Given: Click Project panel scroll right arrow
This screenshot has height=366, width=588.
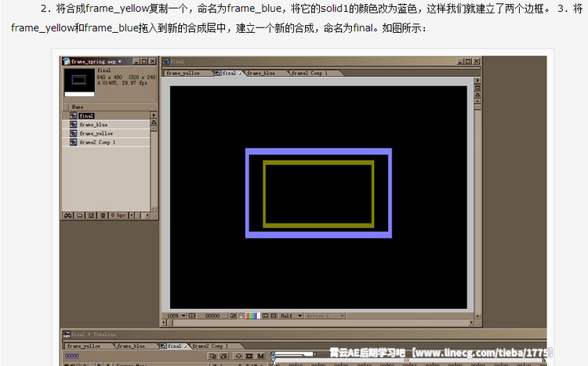Looking at the screenshot, I should point(147,216).
